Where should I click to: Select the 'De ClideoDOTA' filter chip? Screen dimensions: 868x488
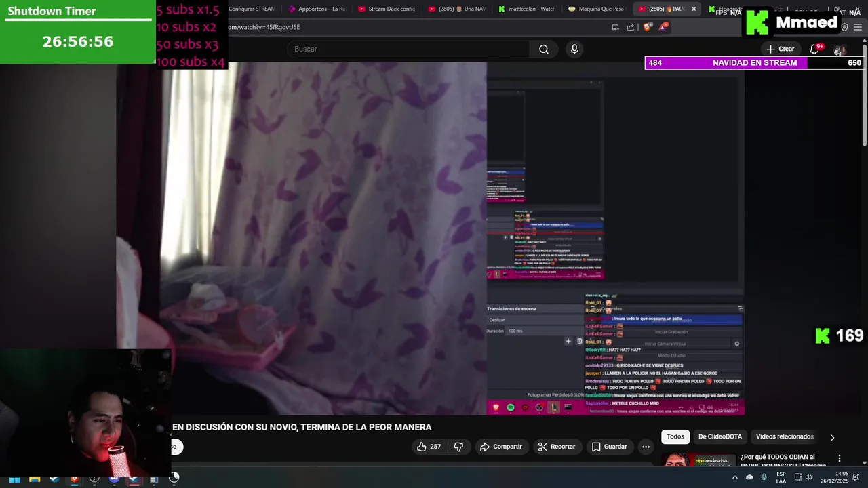[x=720, y=436]
